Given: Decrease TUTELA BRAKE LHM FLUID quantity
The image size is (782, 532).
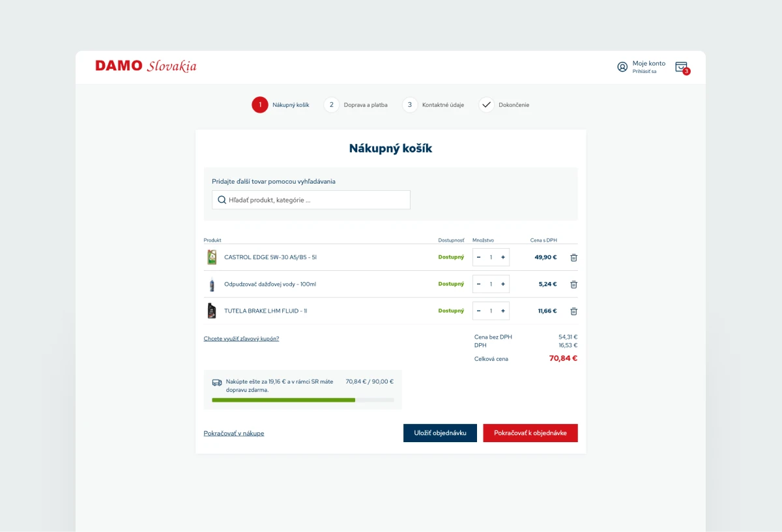Looking at the screenshot, I should (479, 311).
